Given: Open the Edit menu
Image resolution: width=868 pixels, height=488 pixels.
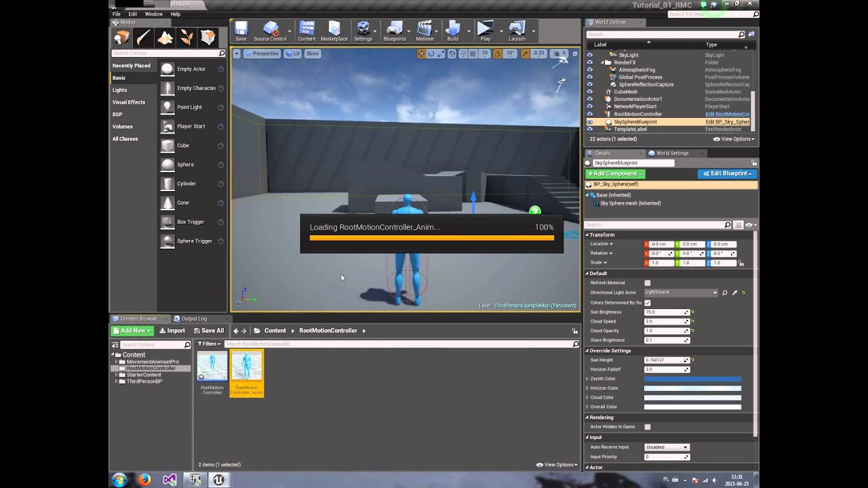Looking at the screenshot, I should 133,14.
